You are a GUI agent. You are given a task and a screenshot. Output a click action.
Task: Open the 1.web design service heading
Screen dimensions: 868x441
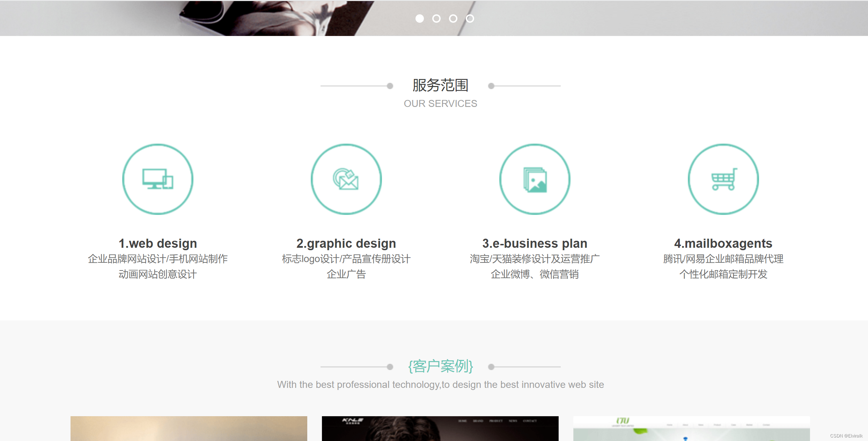[157, 243]
